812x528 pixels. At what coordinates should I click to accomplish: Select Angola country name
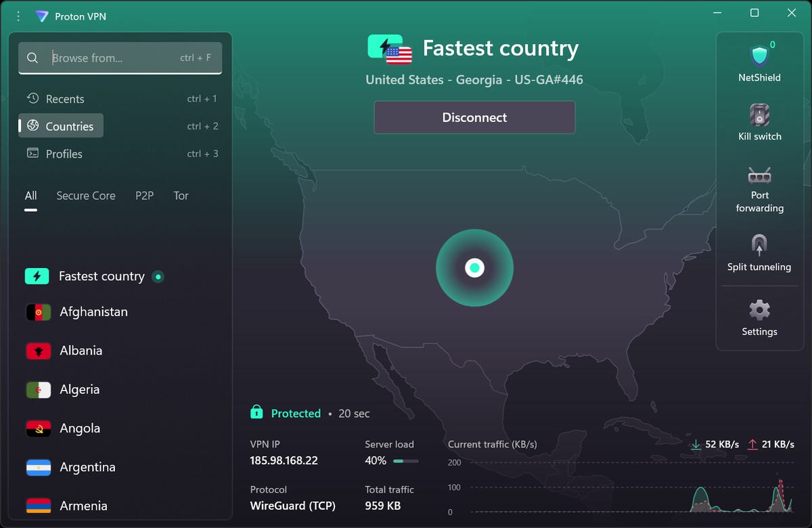[x=80, y=428]
